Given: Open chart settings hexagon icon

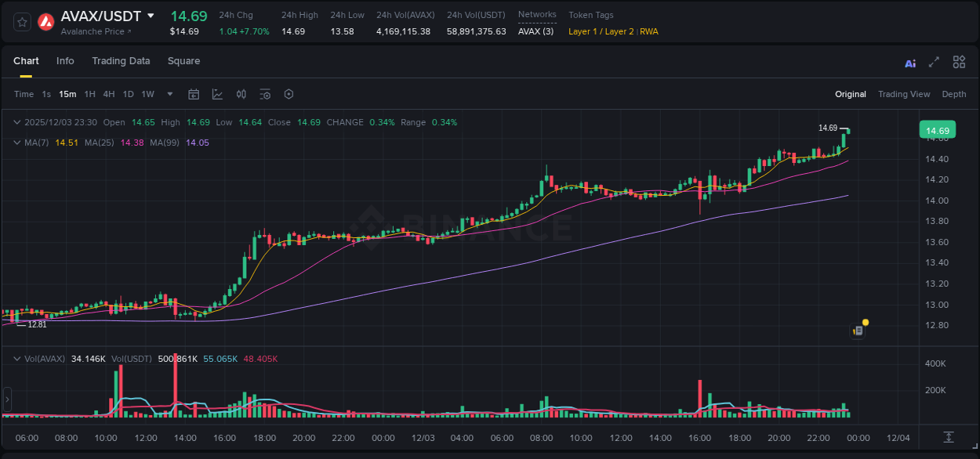Looking at the screenshot, I should (289, 93).
